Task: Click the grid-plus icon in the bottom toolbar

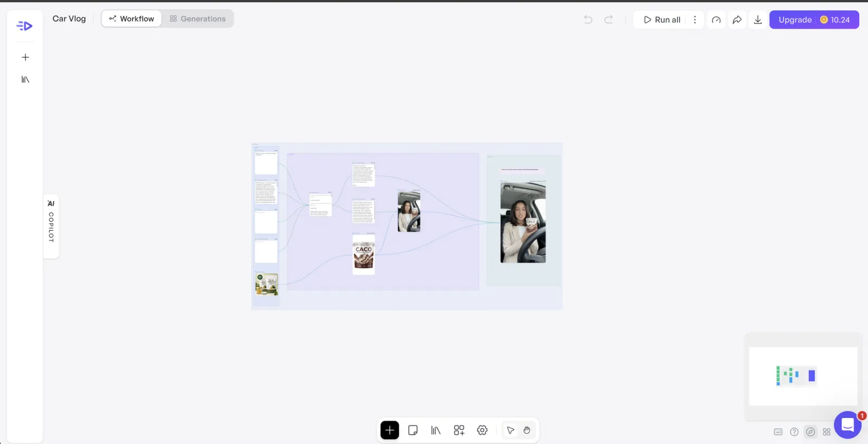Action: coord(459,430)
